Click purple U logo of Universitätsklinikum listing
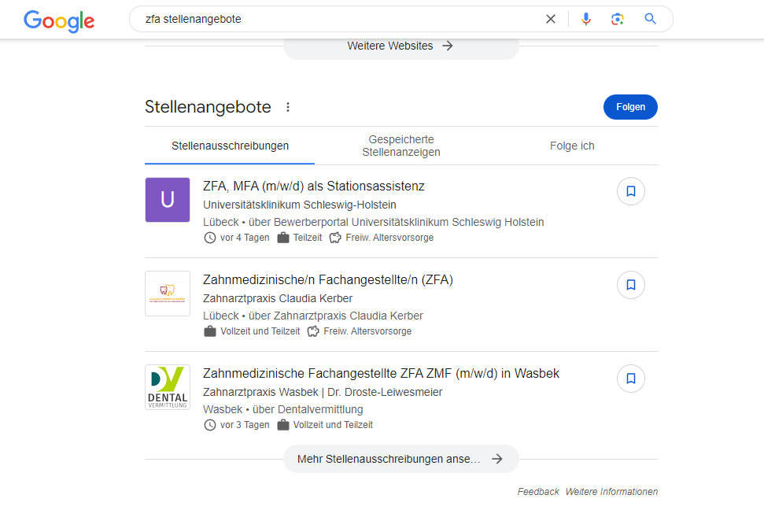The width and height of the screenshot is (764, 532). point(168,200)
